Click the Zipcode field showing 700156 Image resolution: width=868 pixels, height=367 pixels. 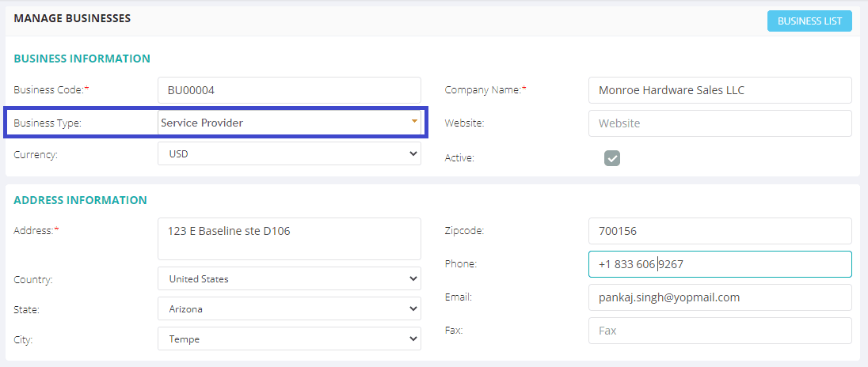pos(720,231)
